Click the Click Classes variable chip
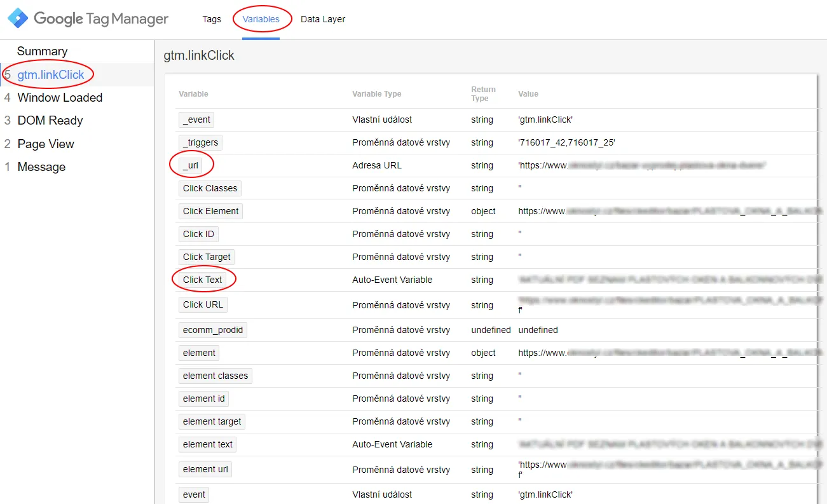 coord(210,188)
